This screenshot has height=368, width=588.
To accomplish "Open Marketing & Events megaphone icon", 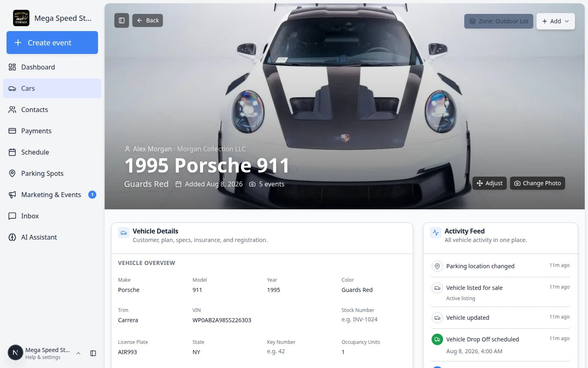I will 12,195.
